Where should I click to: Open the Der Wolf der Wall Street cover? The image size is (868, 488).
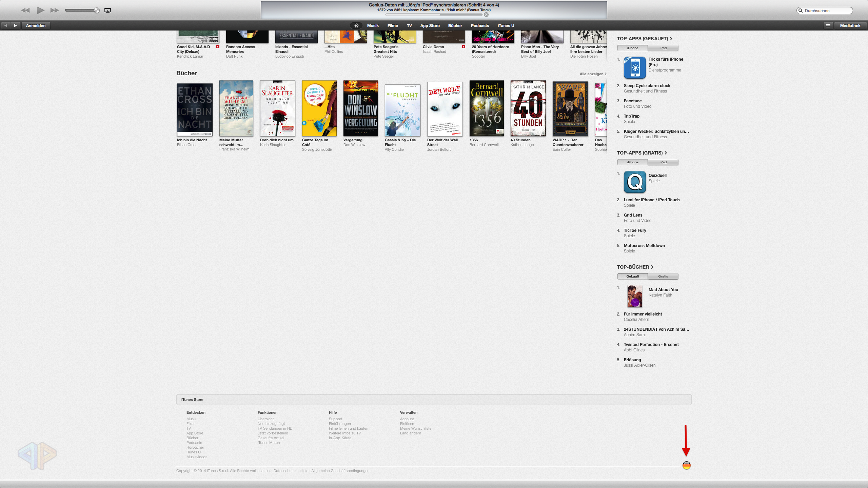click(x=444, y=108)
